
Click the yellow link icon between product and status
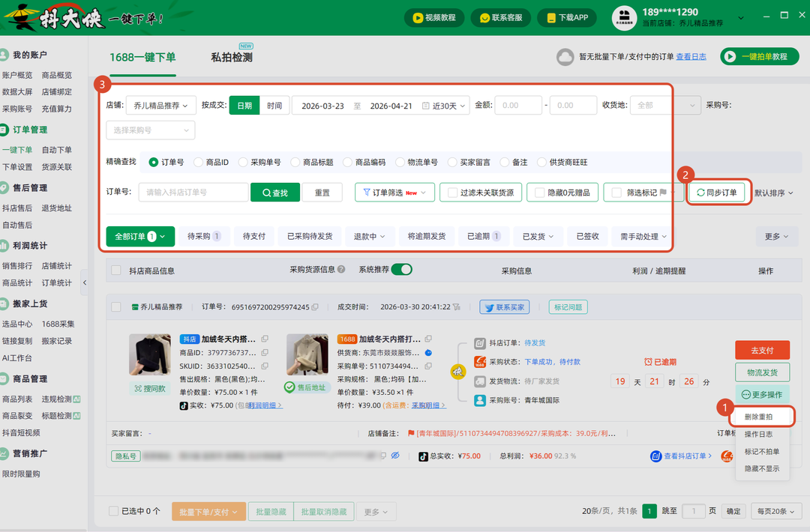457,372
